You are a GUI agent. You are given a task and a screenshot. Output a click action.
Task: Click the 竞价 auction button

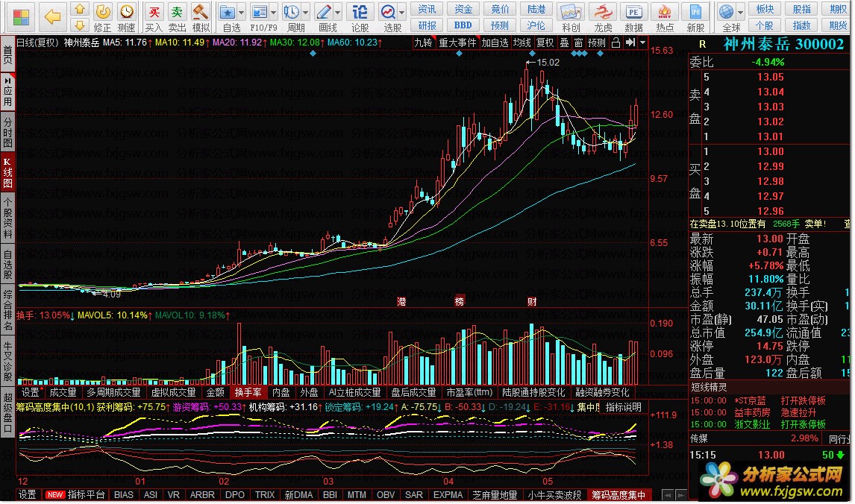499,9
